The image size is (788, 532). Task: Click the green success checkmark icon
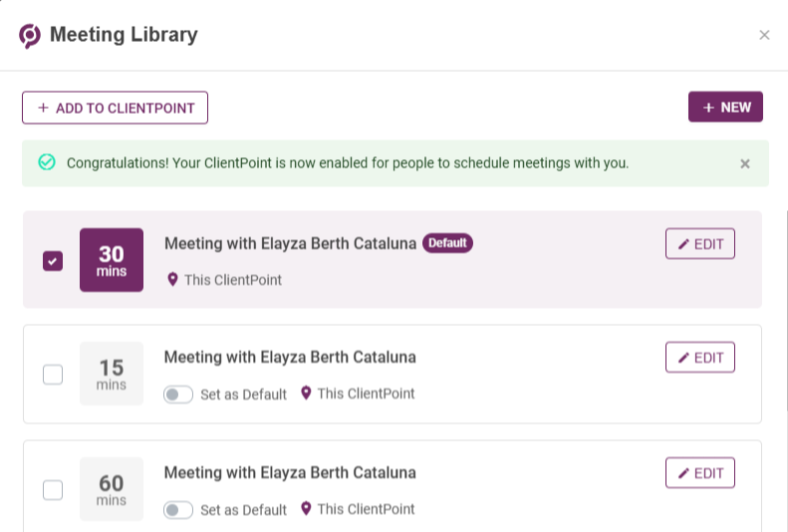47,162
